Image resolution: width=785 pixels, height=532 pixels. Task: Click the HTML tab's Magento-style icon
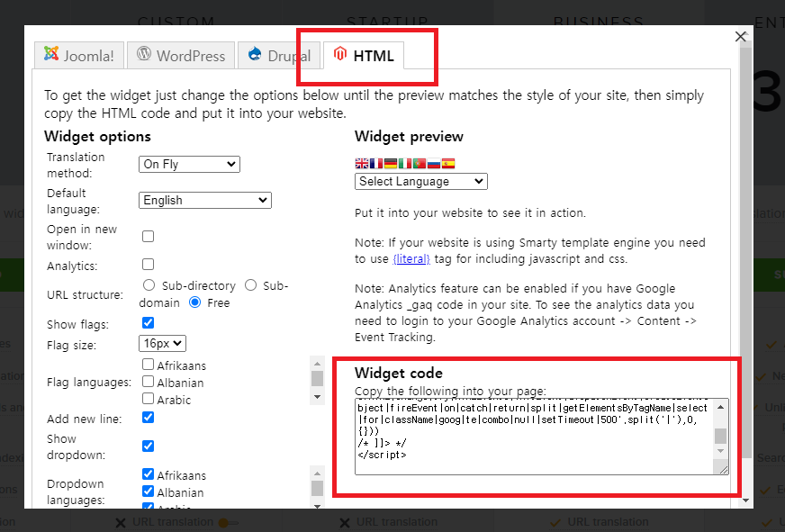pos(340,53)
